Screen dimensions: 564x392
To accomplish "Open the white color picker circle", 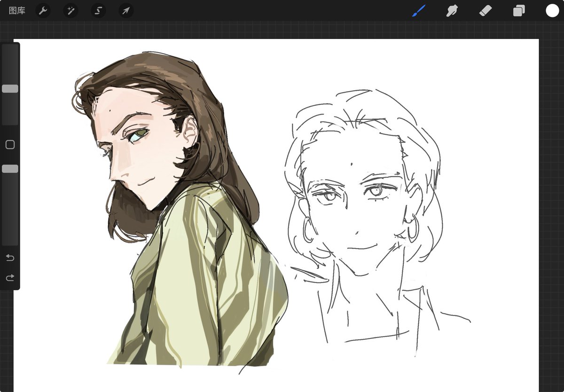I will [x=552, y=10].
